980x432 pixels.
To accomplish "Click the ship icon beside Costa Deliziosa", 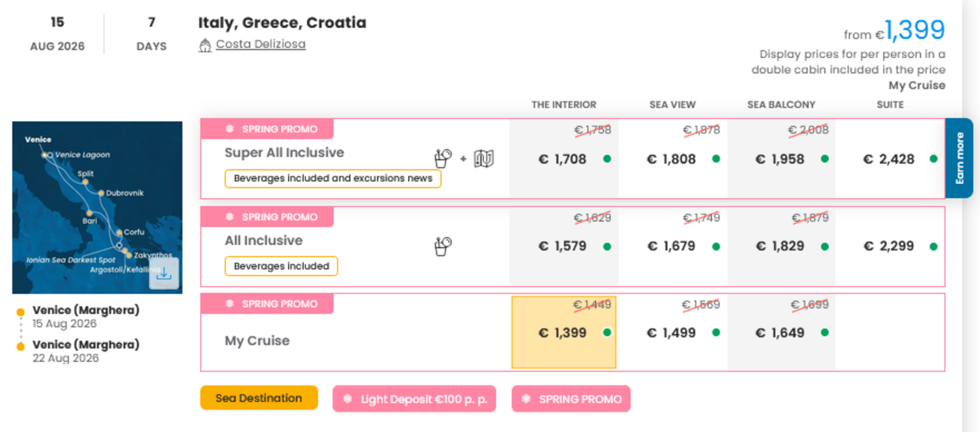I will coord(205,45).
